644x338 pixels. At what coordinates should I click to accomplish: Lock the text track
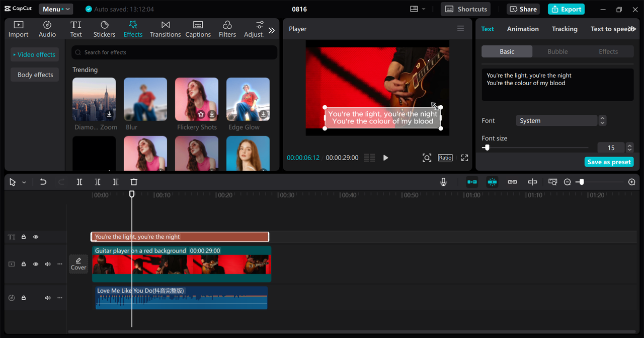[x=24, y=237]
